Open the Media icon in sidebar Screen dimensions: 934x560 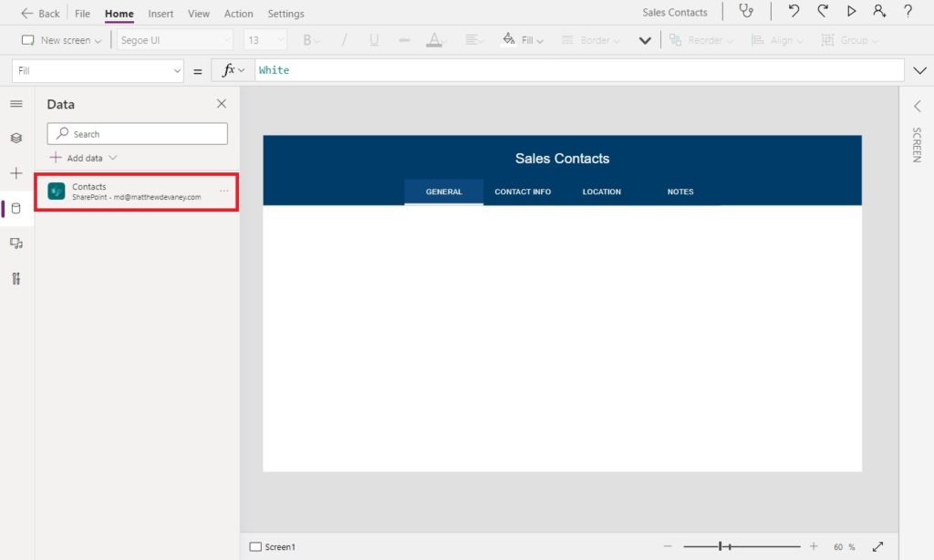coord(16,244)
